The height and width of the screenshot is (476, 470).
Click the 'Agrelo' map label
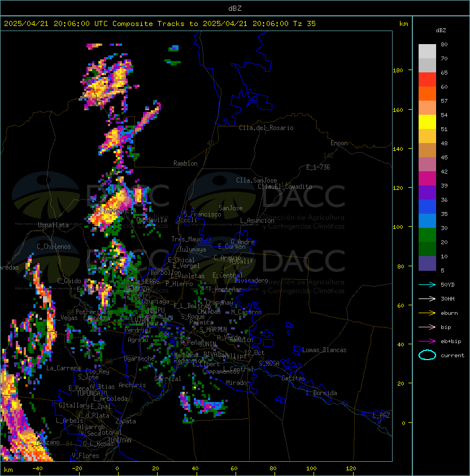tap(138, 340)
